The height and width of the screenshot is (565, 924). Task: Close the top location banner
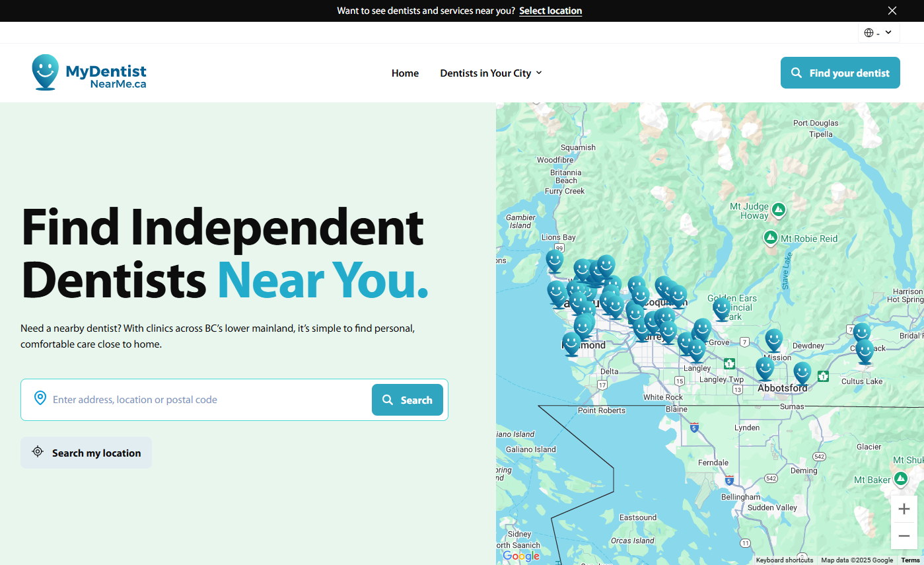[892, 11]
